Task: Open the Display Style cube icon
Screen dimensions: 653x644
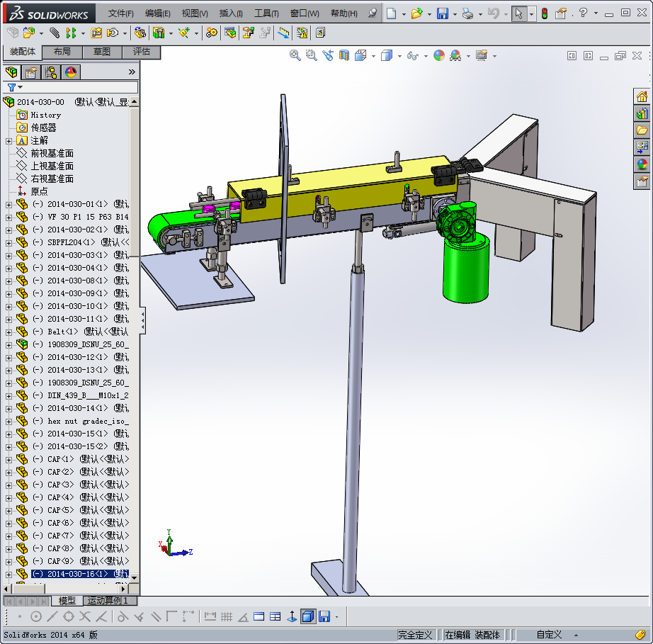Action: tap(387, 55)
